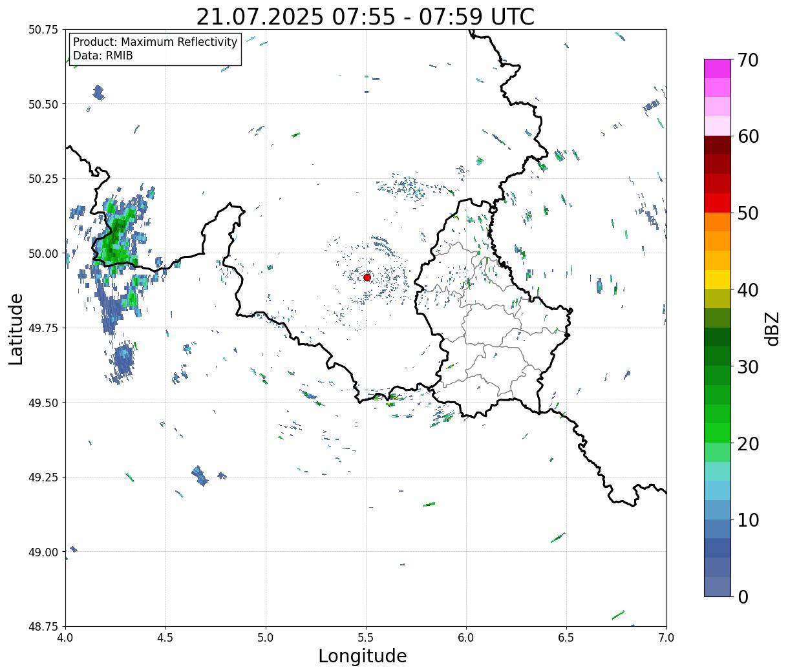Click latitude tick label 50.75

[43, 30]
